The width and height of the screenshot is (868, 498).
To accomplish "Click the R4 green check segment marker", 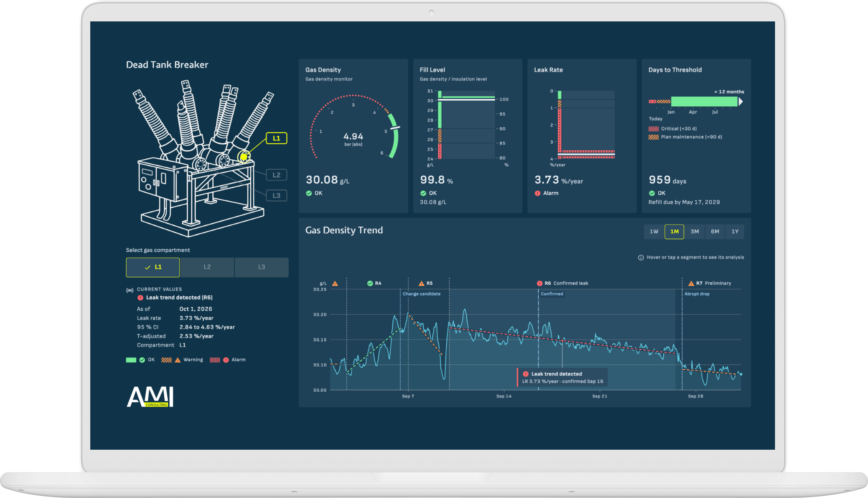I will tap(370, 283).
